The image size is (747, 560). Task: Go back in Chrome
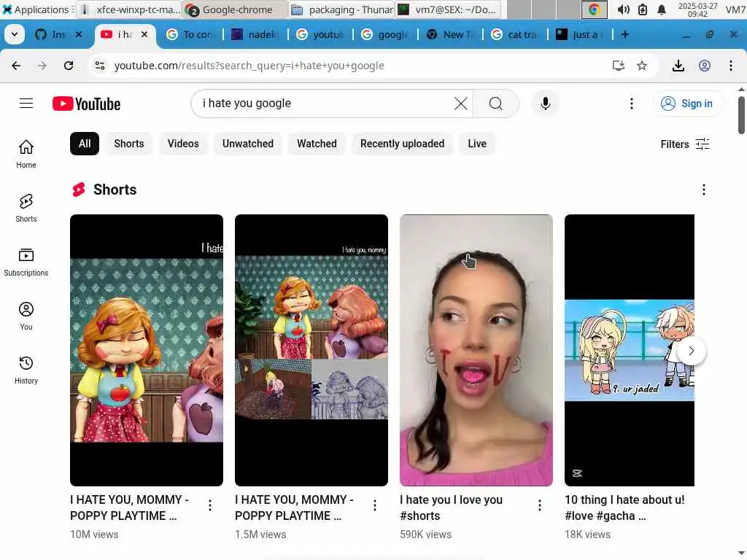pos(16,66)
